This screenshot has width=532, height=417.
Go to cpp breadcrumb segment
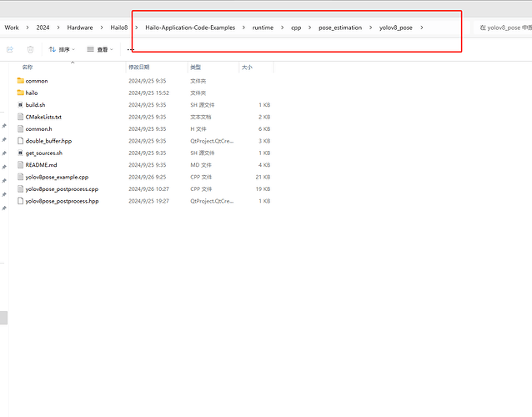tap(296, 28)
